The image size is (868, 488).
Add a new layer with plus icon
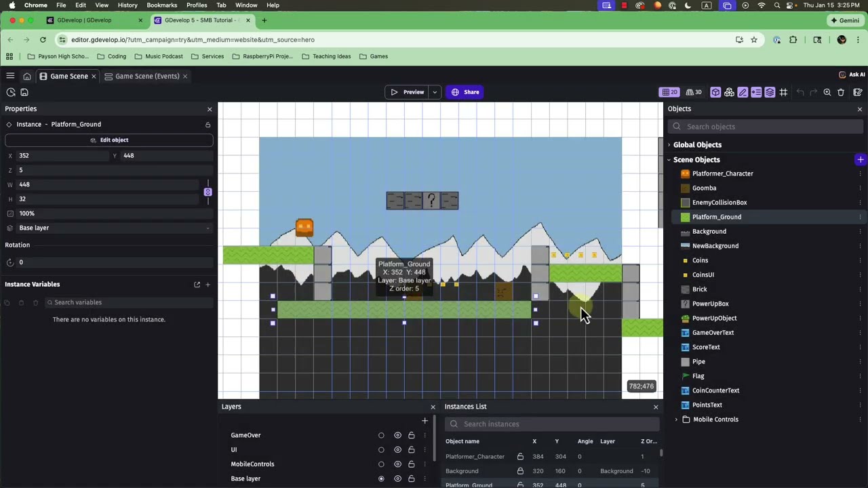(x=425, y=421)
